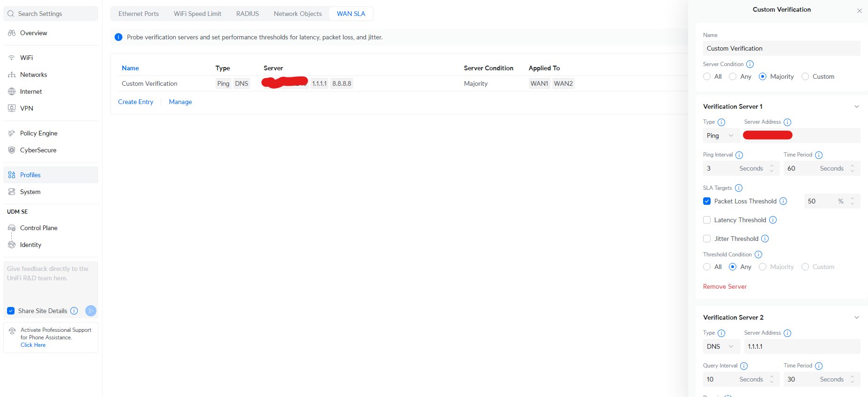Screen dimensions: 868x397
Task: Collapse Verification Server 2 section
Action: (x=857, y=317)
